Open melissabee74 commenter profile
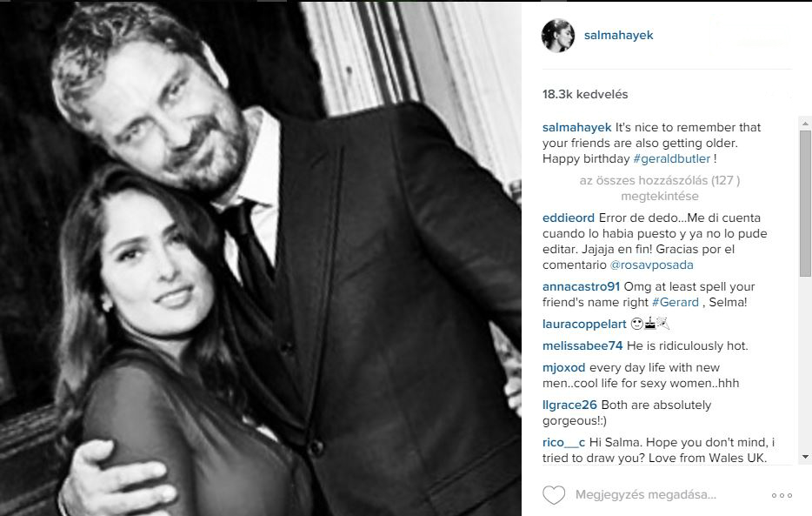 tap(582, 345)
